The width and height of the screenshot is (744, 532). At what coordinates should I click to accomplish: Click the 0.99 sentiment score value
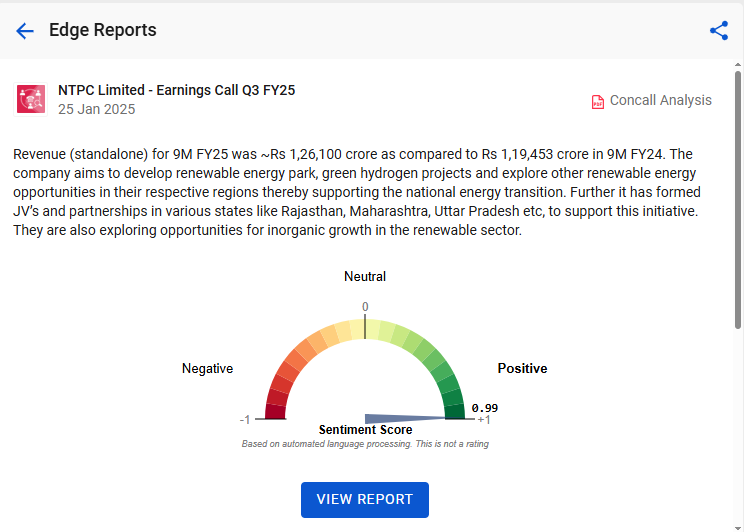[x=484, y=408]
